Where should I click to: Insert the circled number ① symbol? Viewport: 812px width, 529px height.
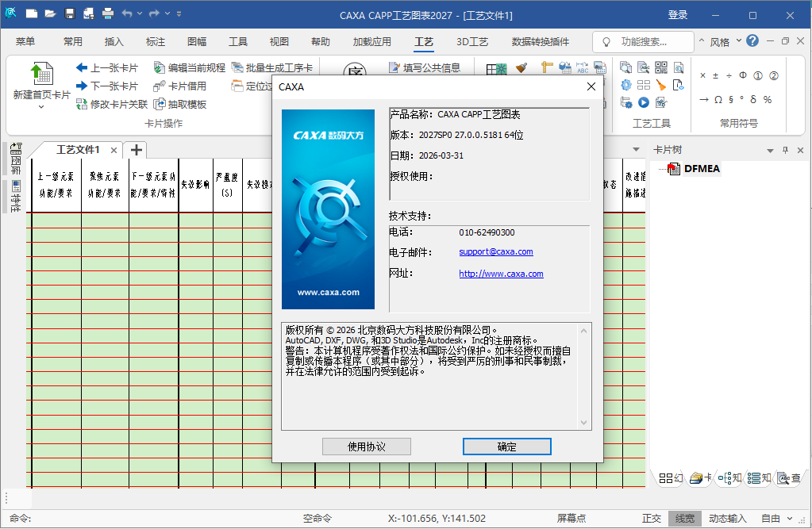click(757, 75)
